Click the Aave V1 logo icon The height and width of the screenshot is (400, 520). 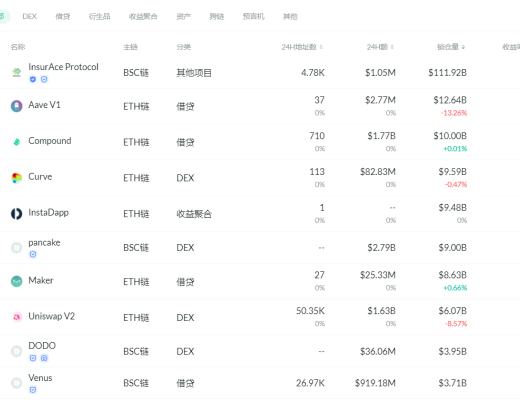17,106
